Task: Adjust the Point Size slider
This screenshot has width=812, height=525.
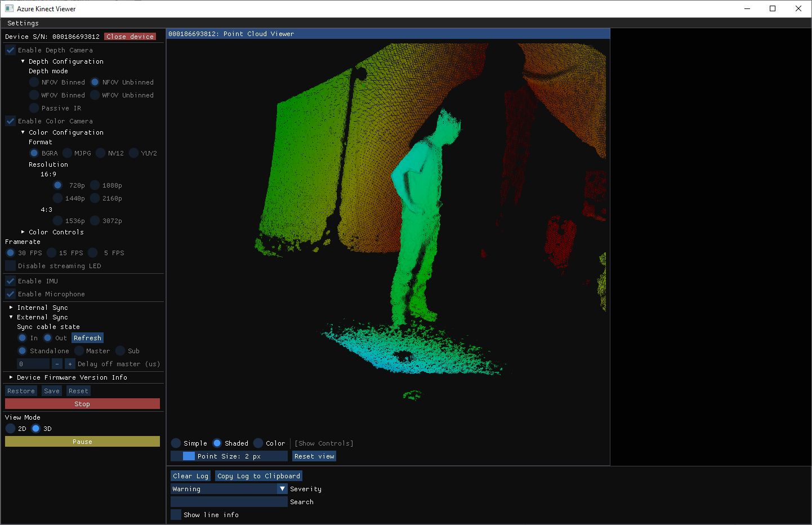Action: click(229, 456)
